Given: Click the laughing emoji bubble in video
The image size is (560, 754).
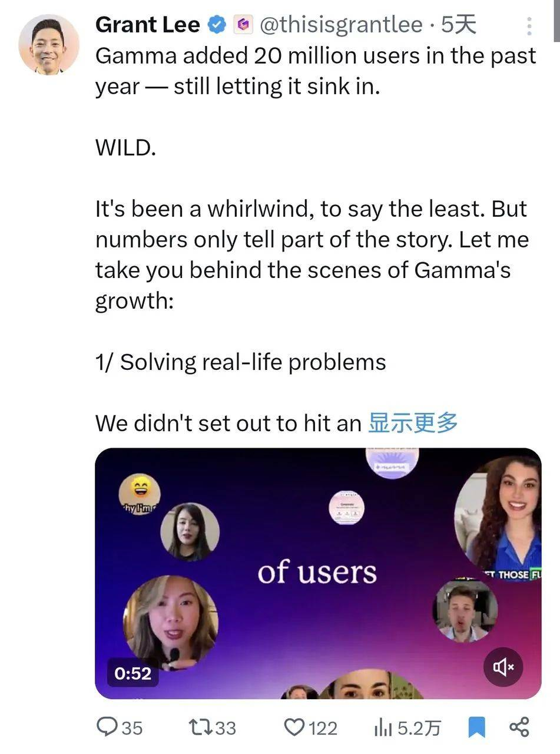Looking at the screenshot, I should pos(140,494).
